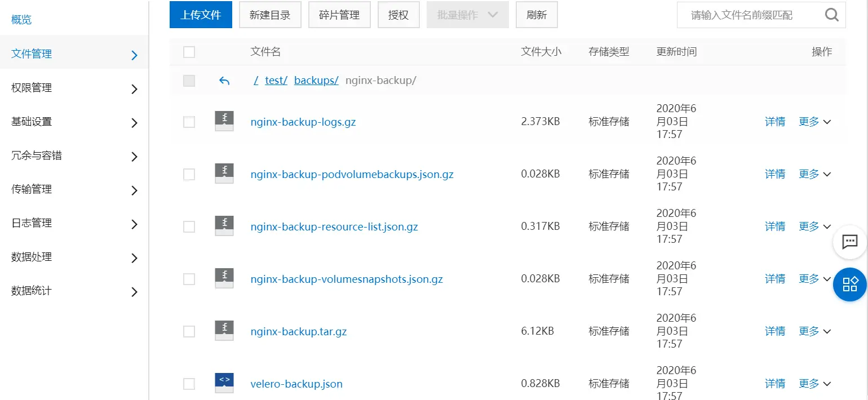Click the 新建目录 button
The height and width of the screenshot is (400, 868).
click(270, 15)
